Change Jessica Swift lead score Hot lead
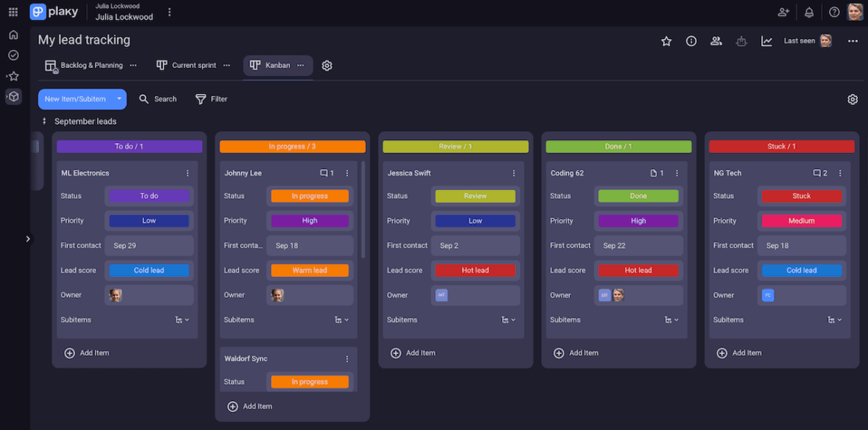This screenshot has height=430, width=868. click(x=475, y=271)
